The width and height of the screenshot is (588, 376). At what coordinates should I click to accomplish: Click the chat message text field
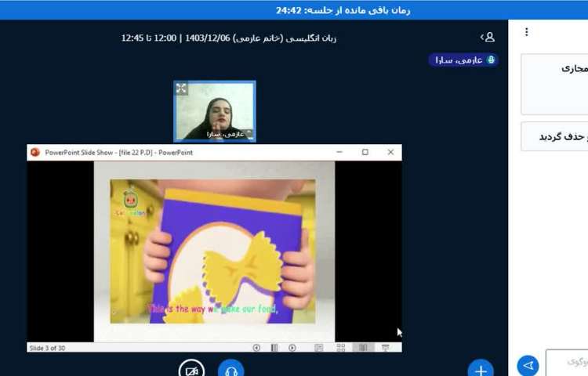(x=568, y=363)
